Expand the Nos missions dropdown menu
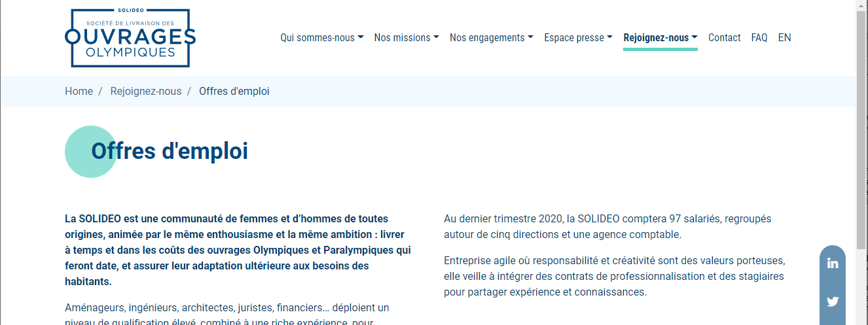The height and width of the screenshot is (325, 868). click(406, 38)
